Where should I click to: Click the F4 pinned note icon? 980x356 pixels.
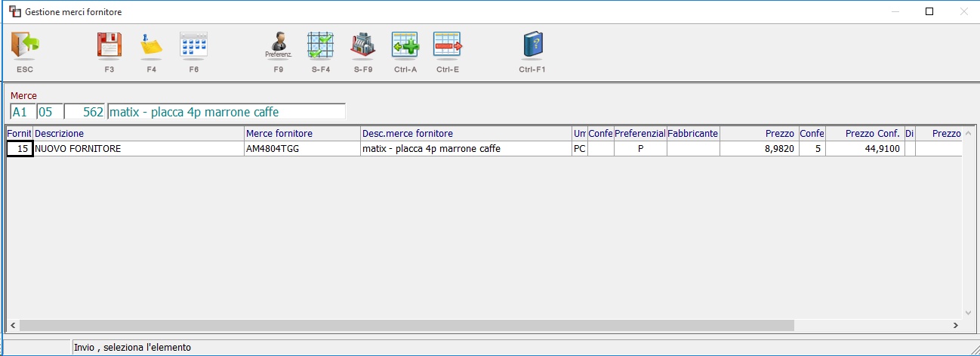[151, 45]
